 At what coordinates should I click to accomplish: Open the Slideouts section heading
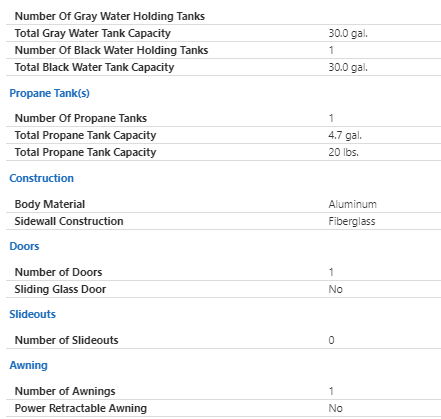click(32, 314)
